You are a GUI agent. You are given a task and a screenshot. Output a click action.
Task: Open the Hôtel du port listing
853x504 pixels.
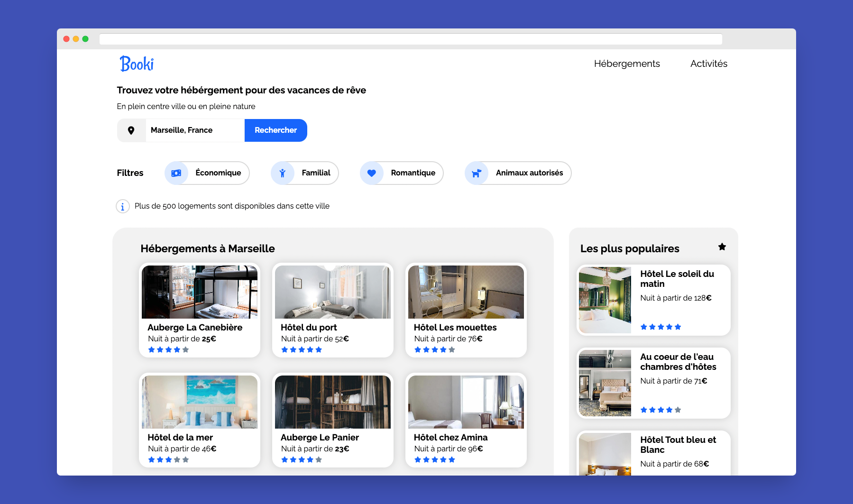pos(332,311)
